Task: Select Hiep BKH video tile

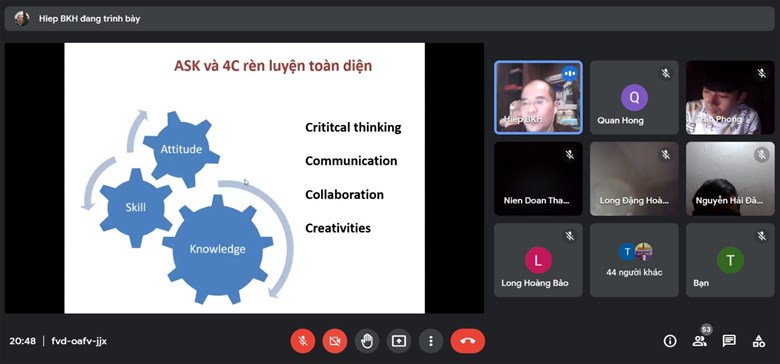Action: 538,97
